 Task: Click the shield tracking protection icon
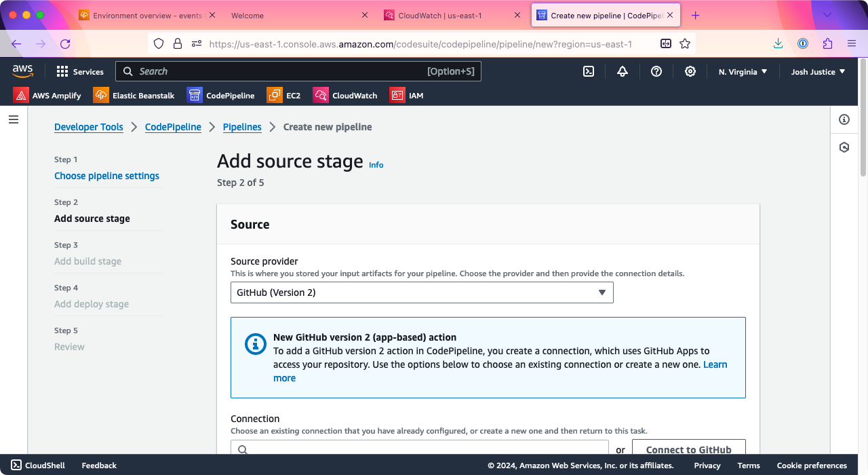click(159, 43)
